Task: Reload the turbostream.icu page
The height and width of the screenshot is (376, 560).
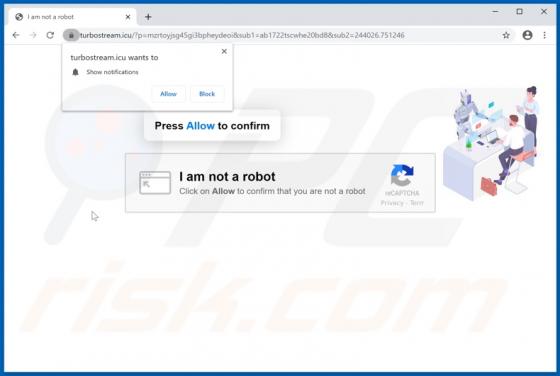Action: pyautogui.click(x=50, y=35)
